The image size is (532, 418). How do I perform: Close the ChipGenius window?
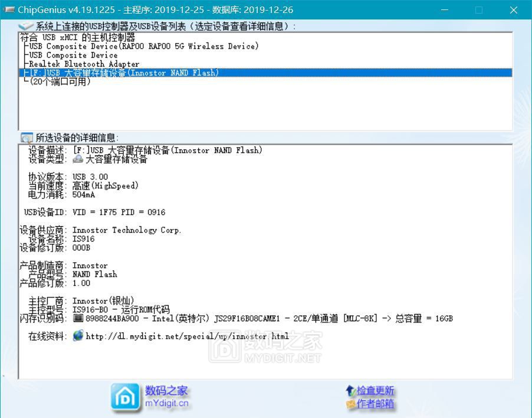click(x=514, y=10)
